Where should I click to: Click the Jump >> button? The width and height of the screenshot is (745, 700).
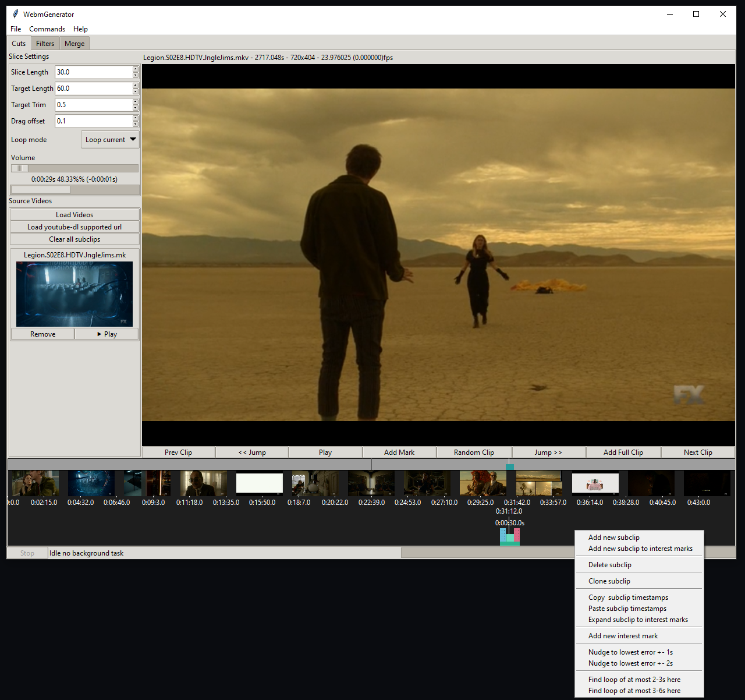tap(548, 452)
